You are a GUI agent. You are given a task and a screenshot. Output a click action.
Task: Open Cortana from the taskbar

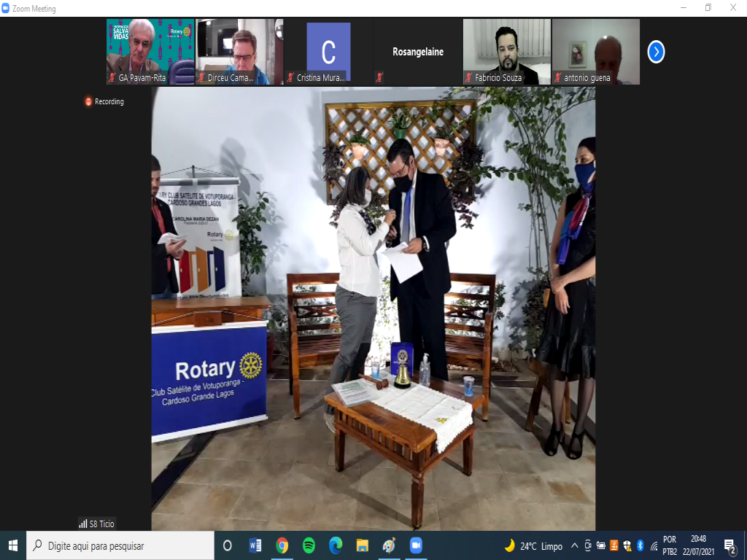click(227, 545)
